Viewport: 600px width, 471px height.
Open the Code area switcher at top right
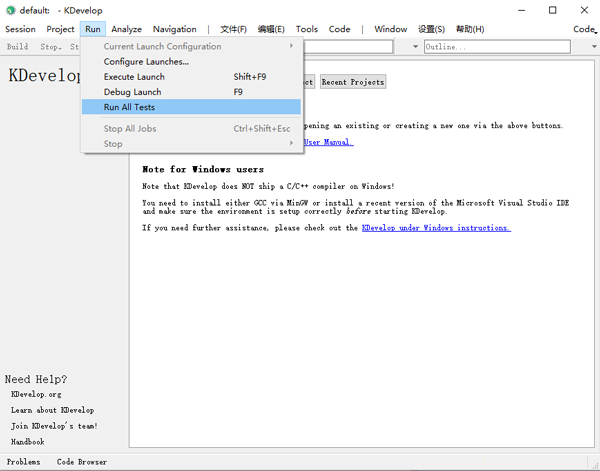585,29
